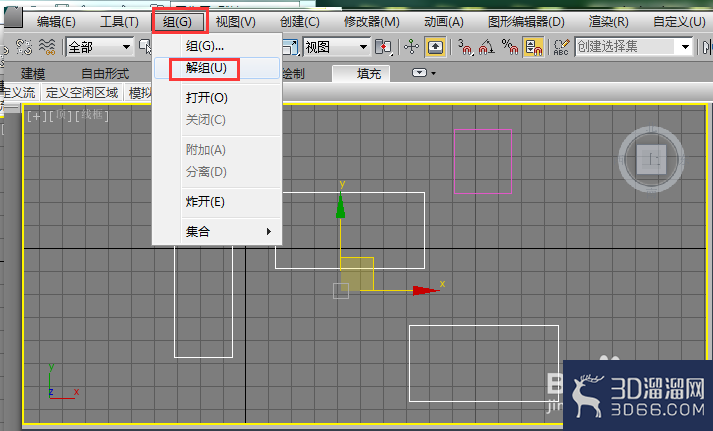Open Edit Named Selection Sets icon

562,46
